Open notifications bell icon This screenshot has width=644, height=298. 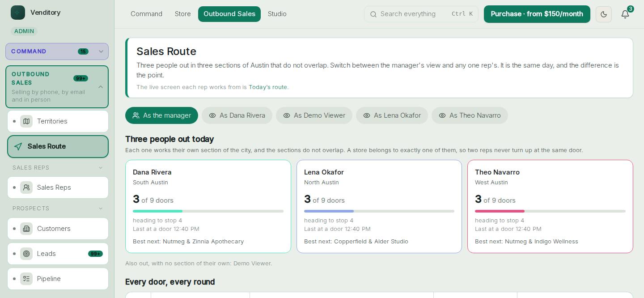(625, 14)
